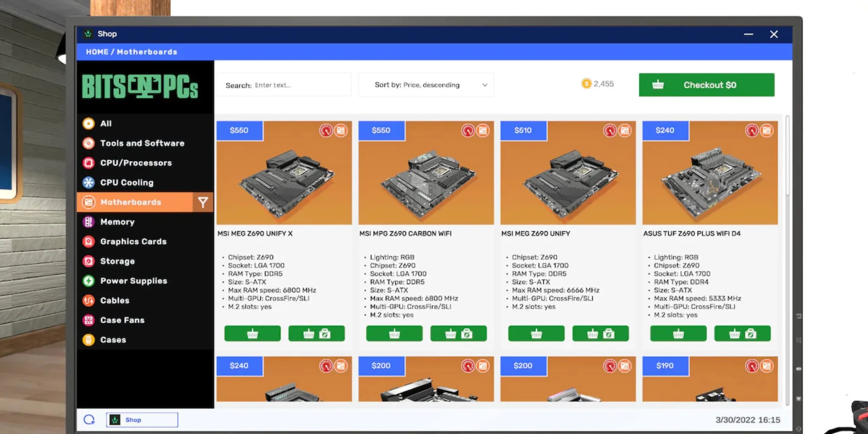Click the '2,455' coin balance amount
This screenshot has height=434, width=868.
[604, 84]
